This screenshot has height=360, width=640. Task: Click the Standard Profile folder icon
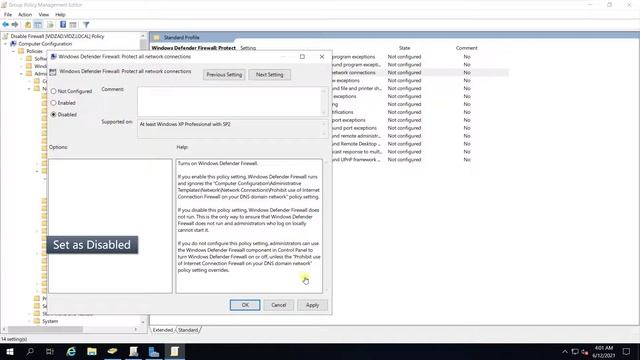pos(156,38)
